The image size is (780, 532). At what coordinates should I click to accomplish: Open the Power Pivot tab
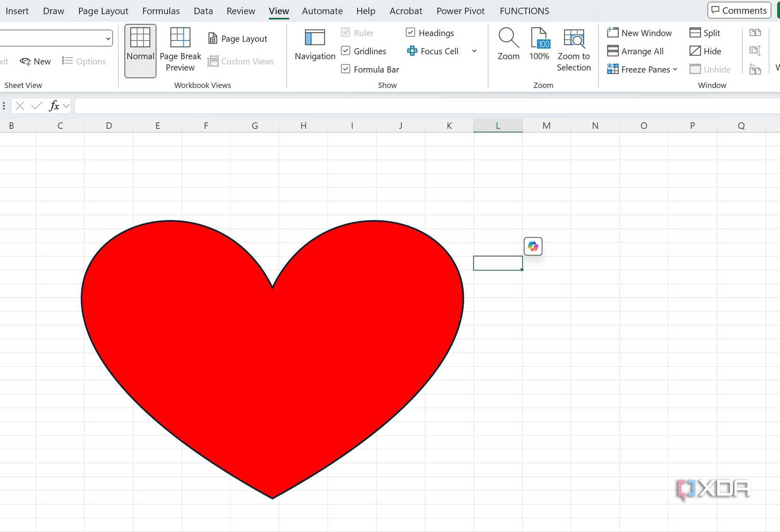tap(460, 10)
